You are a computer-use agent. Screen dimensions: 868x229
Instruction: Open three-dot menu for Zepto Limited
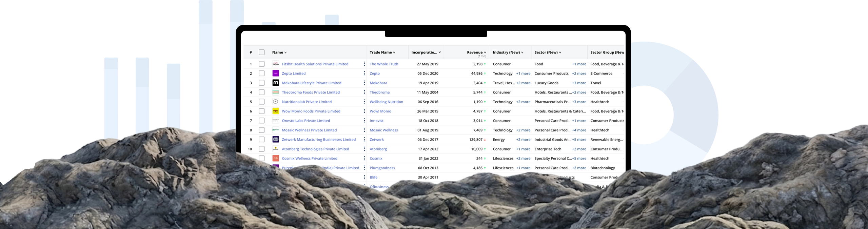(x=364, y=73)
